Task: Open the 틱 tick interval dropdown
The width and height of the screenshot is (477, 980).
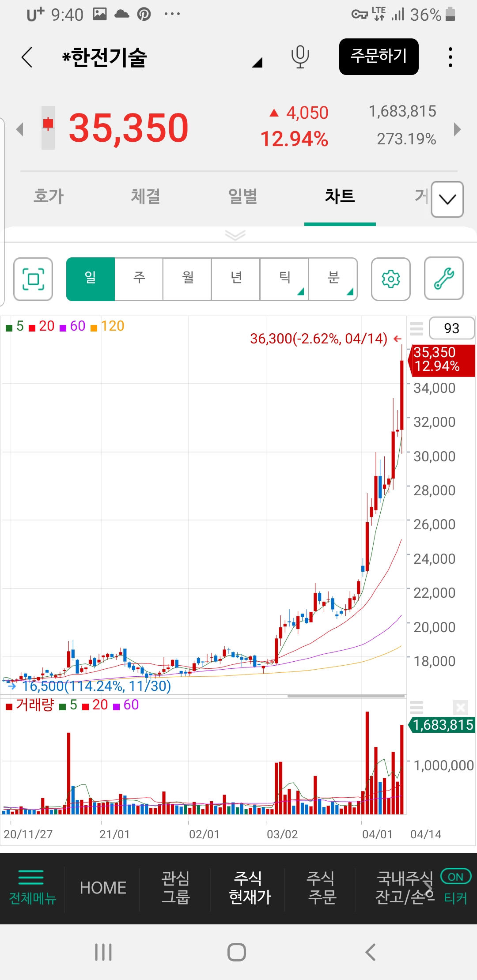Action: pyautogui.click(x=284, y=279)
